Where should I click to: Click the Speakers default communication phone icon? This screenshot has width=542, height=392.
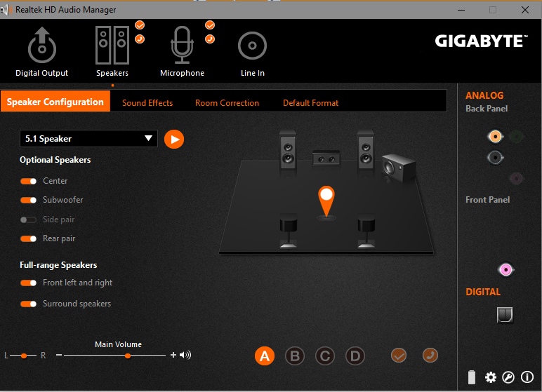(140, 39)
